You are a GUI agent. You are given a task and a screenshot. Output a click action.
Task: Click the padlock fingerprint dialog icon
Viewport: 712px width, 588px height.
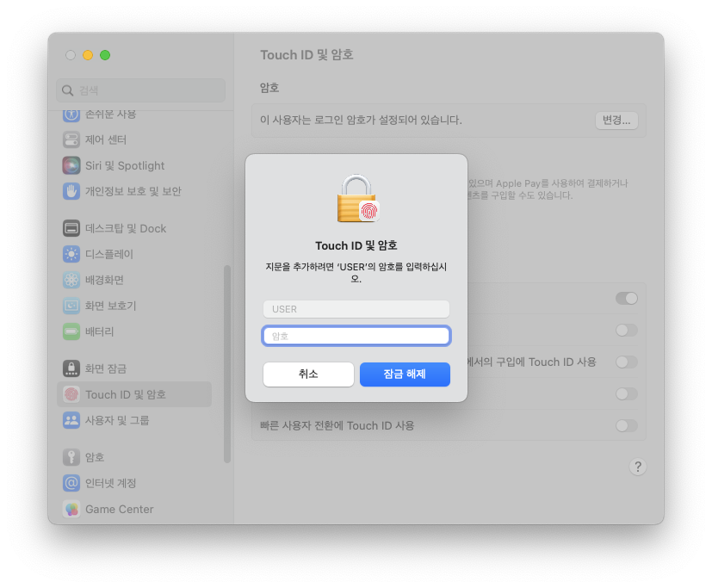click(x=358, y=198)
